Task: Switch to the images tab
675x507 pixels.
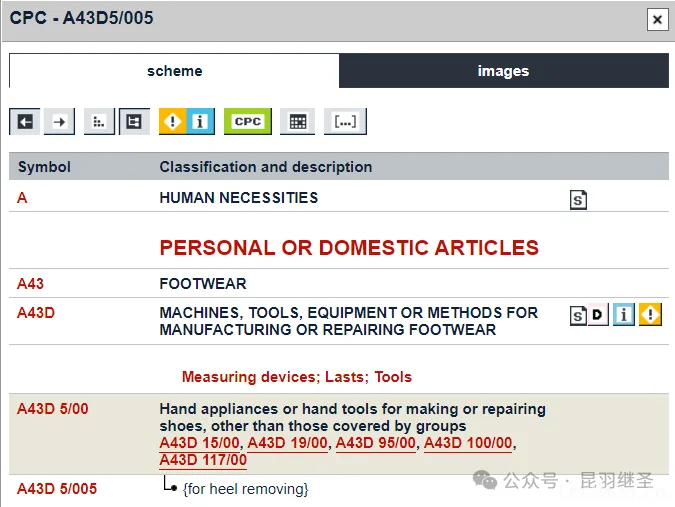Action: (503, 71)
